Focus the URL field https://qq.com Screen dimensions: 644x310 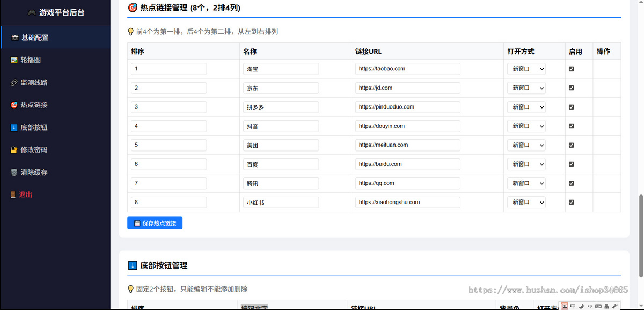coord(407,183)
